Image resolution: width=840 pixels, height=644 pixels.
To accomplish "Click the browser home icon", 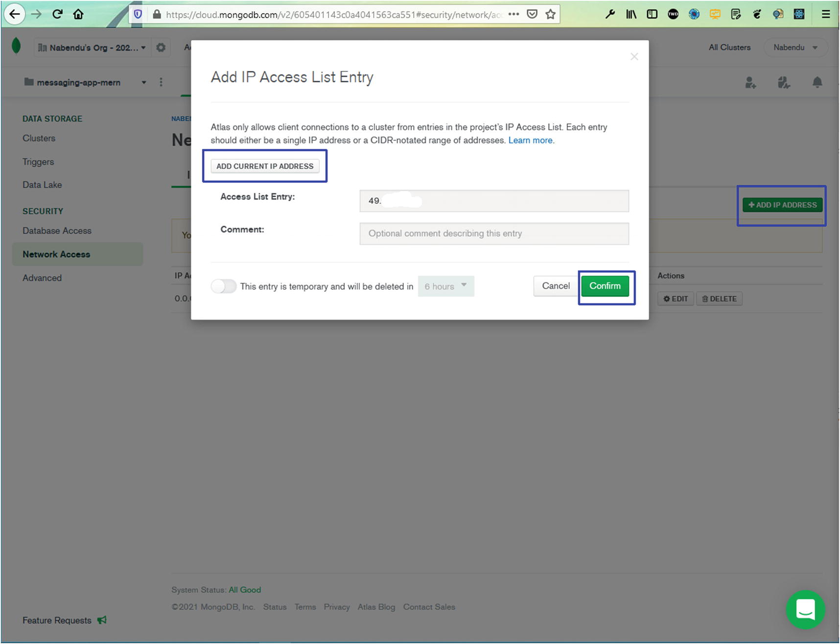I will point(78,14).
